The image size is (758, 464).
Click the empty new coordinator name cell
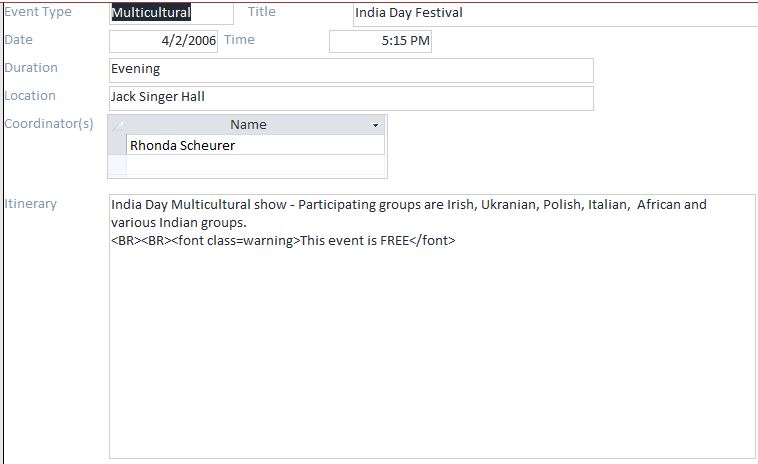255,165
